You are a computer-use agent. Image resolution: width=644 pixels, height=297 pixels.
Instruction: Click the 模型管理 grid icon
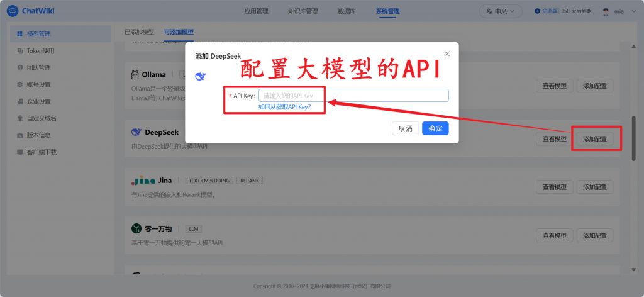coord(19,34)
